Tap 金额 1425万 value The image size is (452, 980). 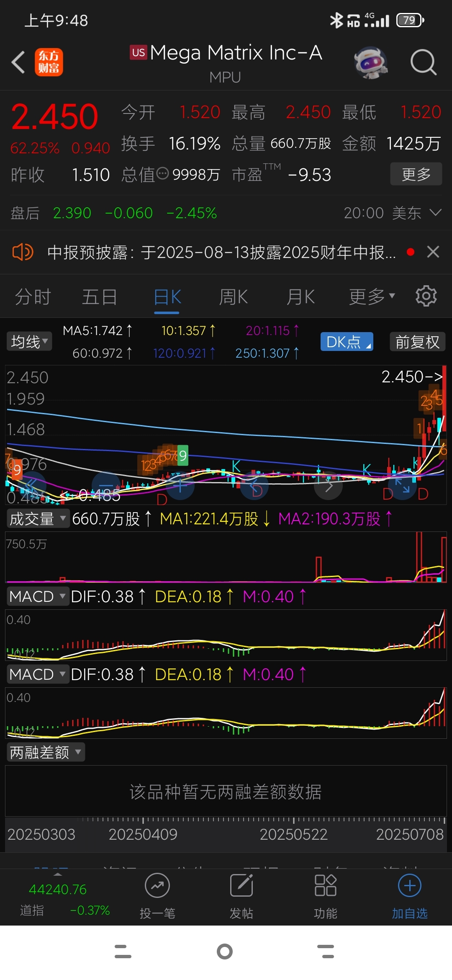click(x=413, y=143)
